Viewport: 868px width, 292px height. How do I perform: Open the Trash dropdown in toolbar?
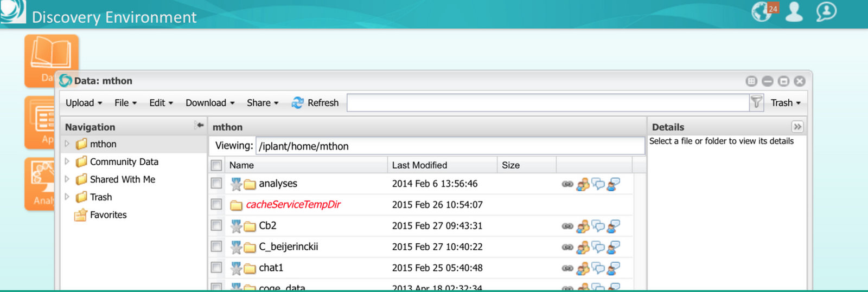[x=786, y=103]
